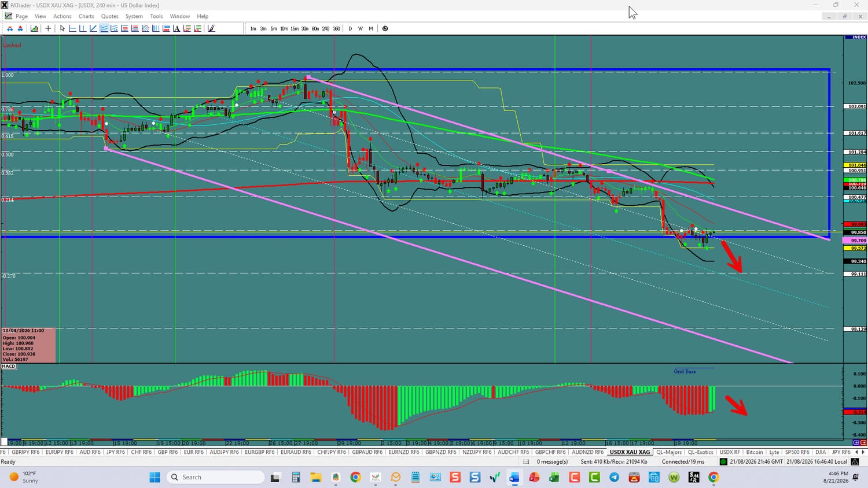
Task: Switch to the Bitcoin tab
Action: pyautogui.click(x=755, y=452)
